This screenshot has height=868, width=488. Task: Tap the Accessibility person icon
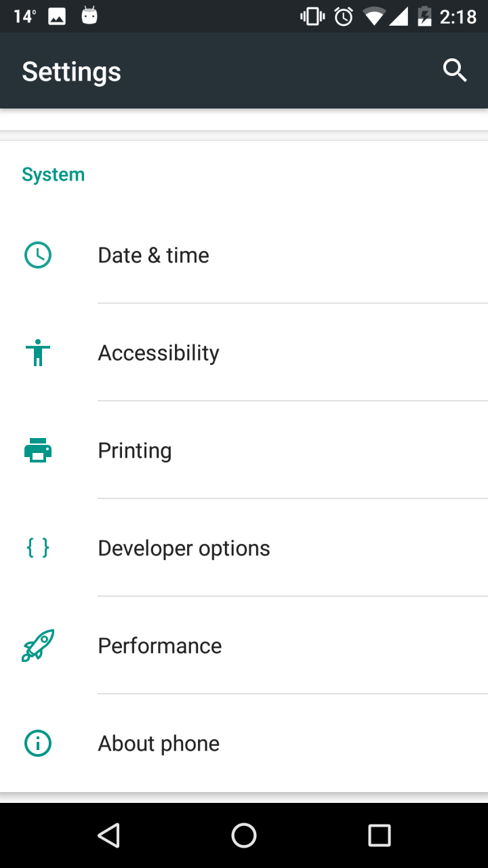[38, 353]
